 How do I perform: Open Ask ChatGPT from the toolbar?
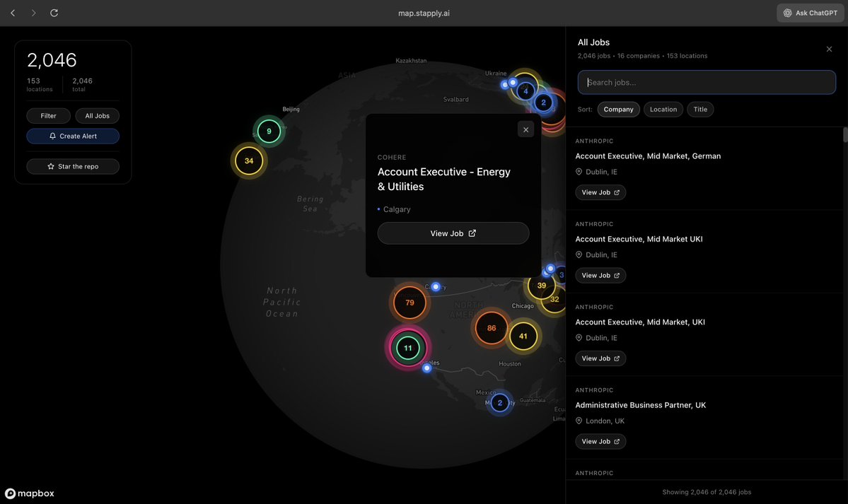click(809, 12)
